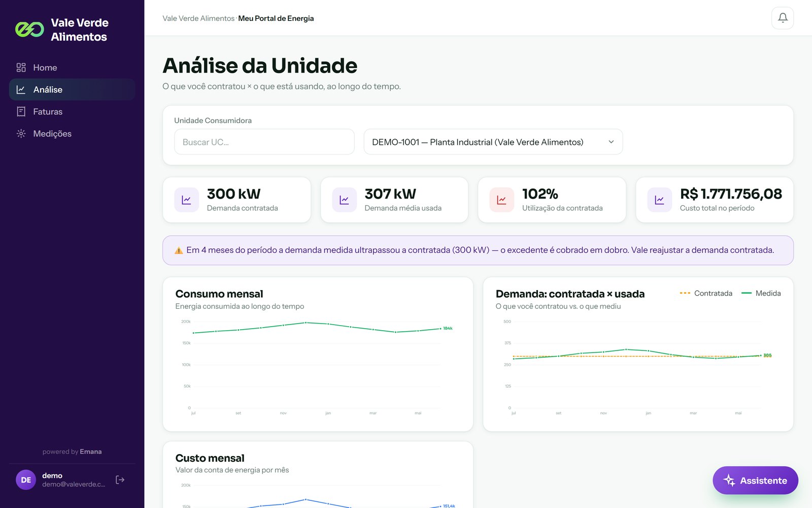Click the Demanda: contratada × usada title
Viewport: 812px width, 508px height.
(x=570, y=294)
